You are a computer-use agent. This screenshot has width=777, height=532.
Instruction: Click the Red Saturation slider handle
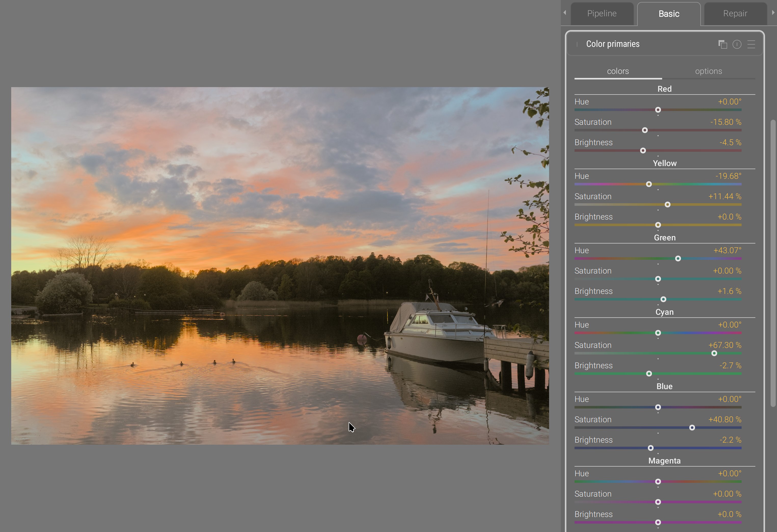tap(645, 130)
